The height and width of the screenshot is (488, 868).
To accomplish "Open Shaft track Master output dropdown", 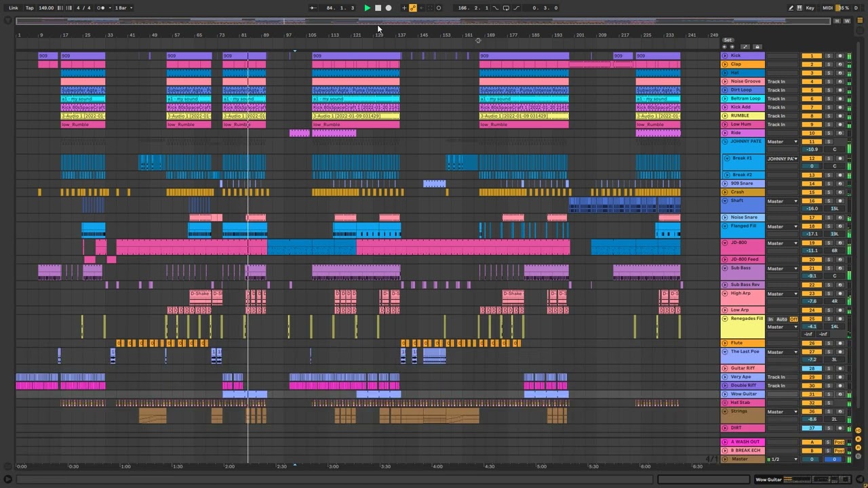I will [783, 201].
